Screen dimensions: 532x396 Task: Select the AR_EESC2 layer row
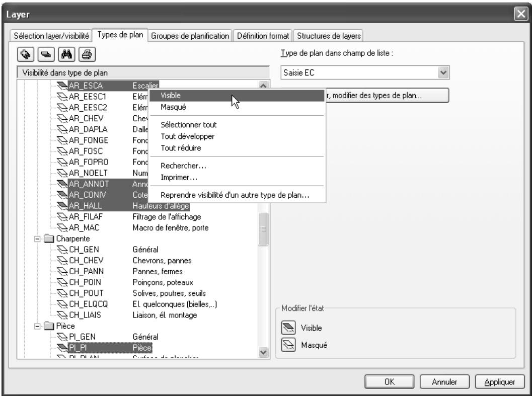tap(102, 108)
